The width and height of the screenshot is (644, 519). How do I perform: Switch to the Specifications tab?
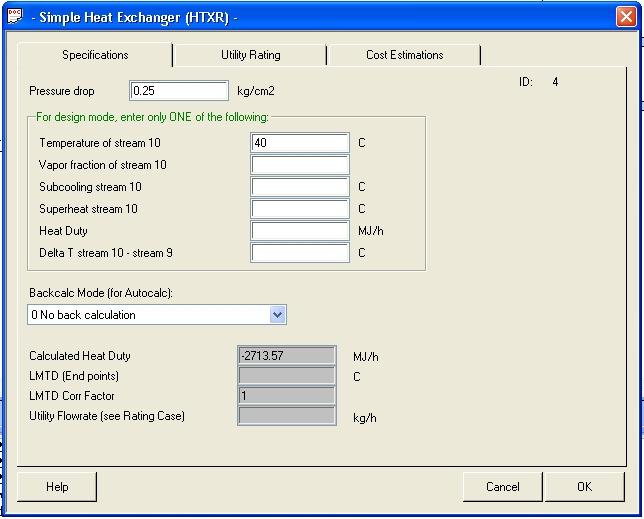(95, 55)
